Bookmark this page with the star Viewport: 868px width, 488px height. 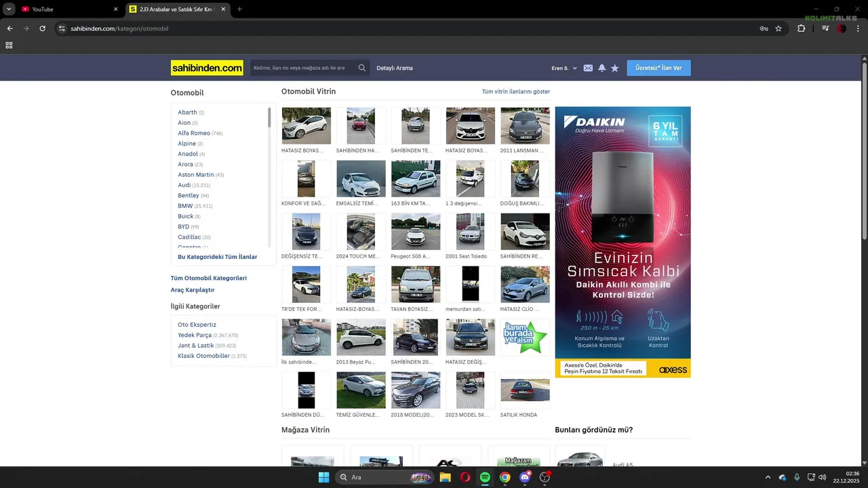coord(778,28)
